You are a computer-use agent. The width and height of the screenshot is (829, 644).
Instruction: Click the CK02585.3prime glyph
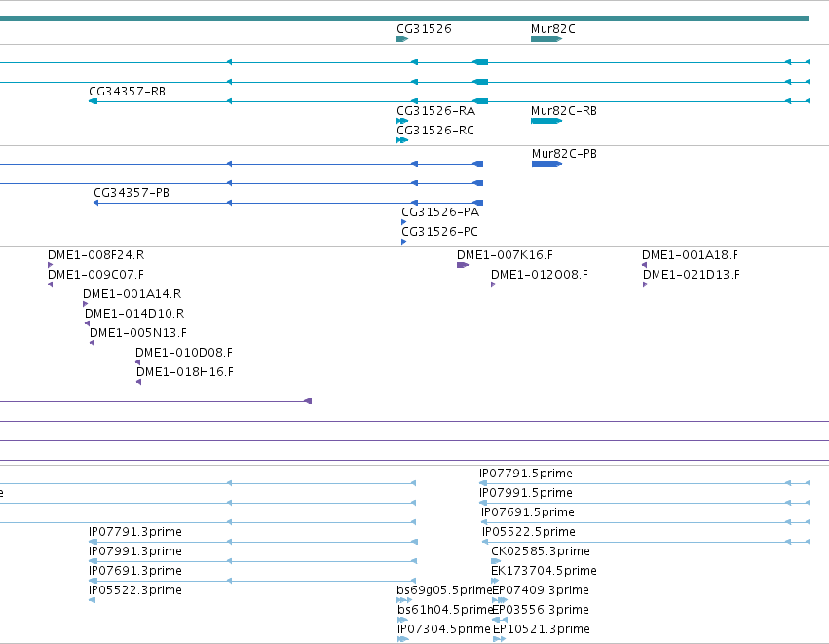click(496, 561)
